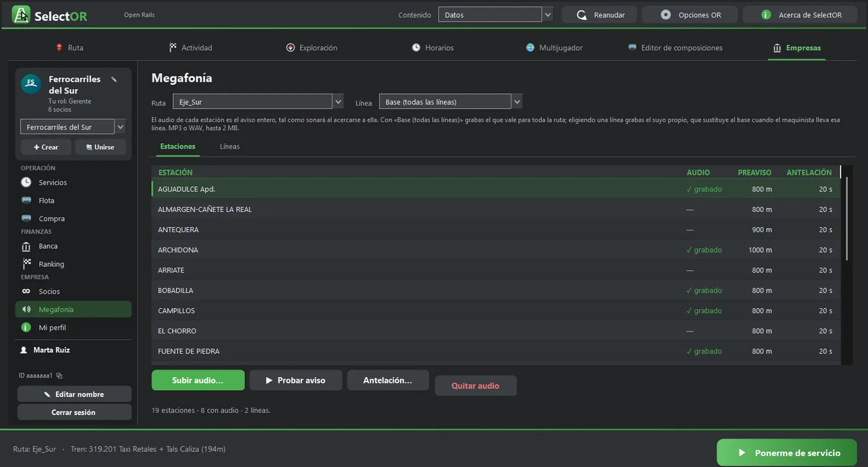The width and height of the screenshot is (868, 467).
Task: Select the EL CHORRO station row
Action: click(x=496, y=331)
